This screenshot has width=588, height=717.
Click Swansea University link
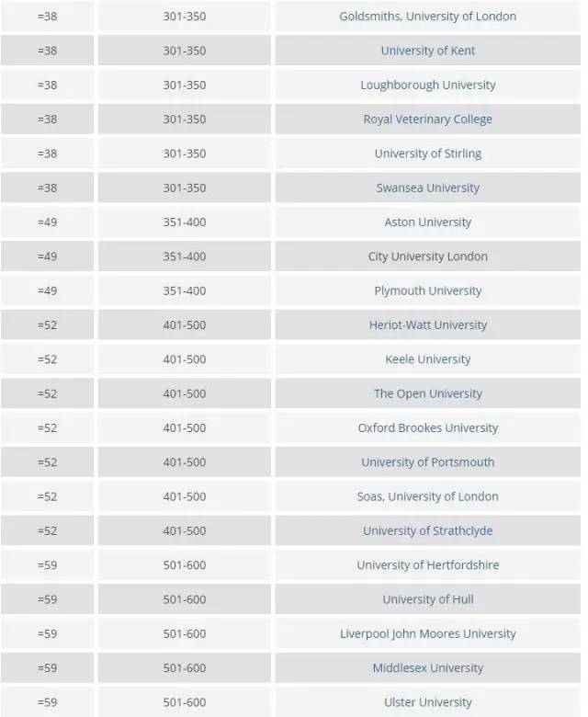[427, 188]
